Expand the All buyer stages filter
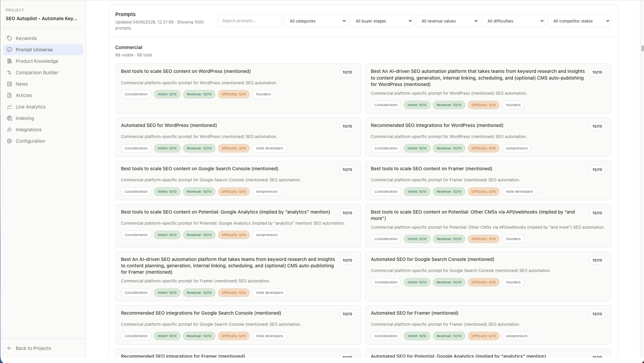 [x=381, y=21]
